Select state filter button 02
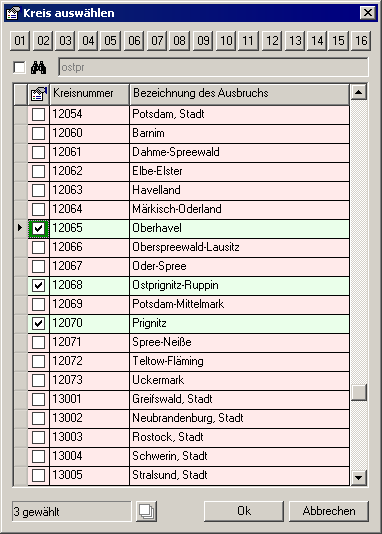The height and width of the screenshot is (534, 382). pyautogui.click(x=43, y=41)
